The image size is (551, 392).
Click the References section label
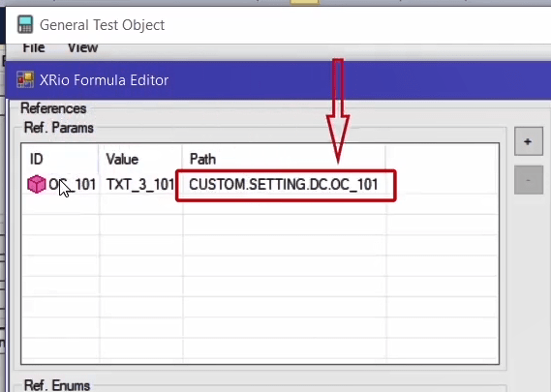(x=53, y=108)
